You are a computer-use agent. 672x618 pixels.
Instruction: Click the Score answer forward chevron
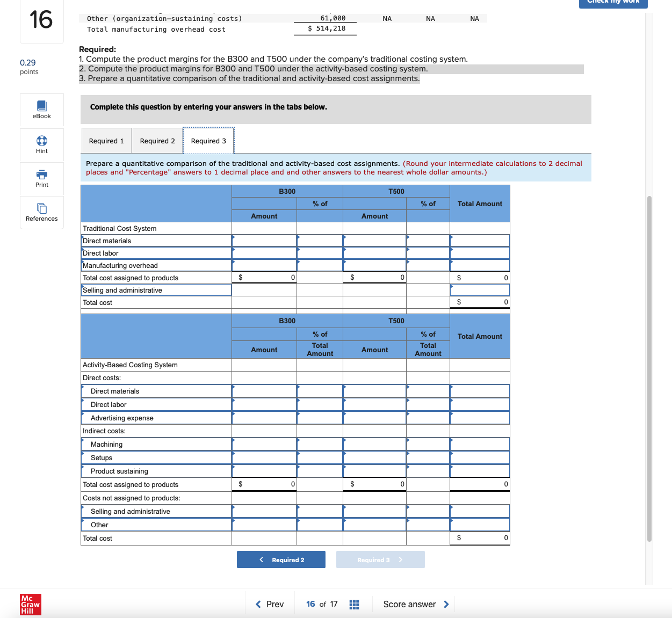446,604
